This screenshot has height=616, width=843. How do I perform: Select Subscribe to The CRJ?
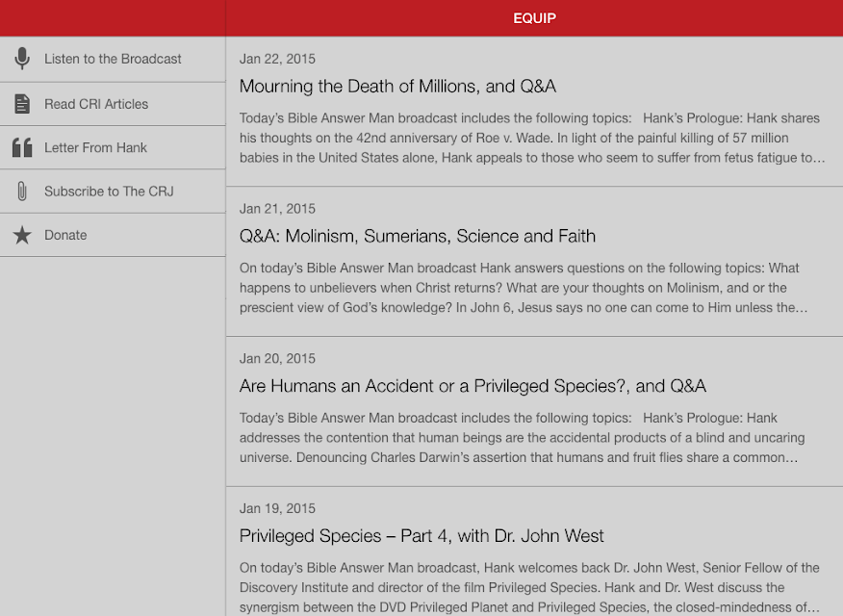point(113,192)
